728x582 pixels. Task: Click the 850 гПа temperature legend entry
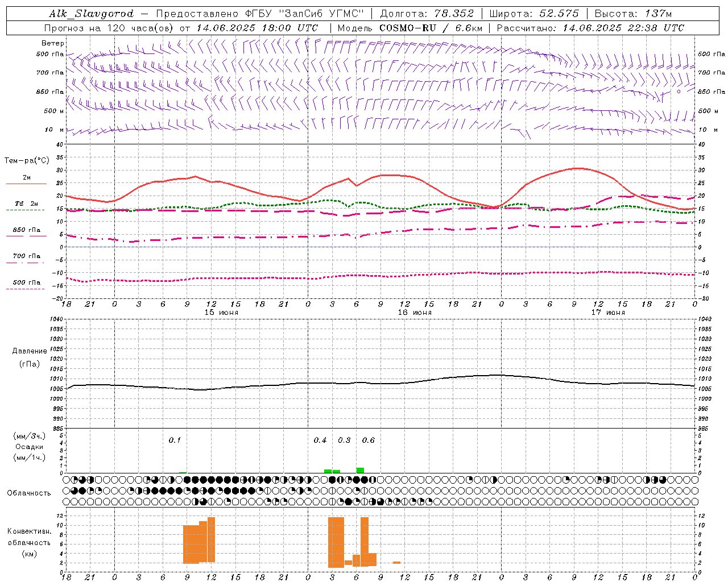coord(27,230)
